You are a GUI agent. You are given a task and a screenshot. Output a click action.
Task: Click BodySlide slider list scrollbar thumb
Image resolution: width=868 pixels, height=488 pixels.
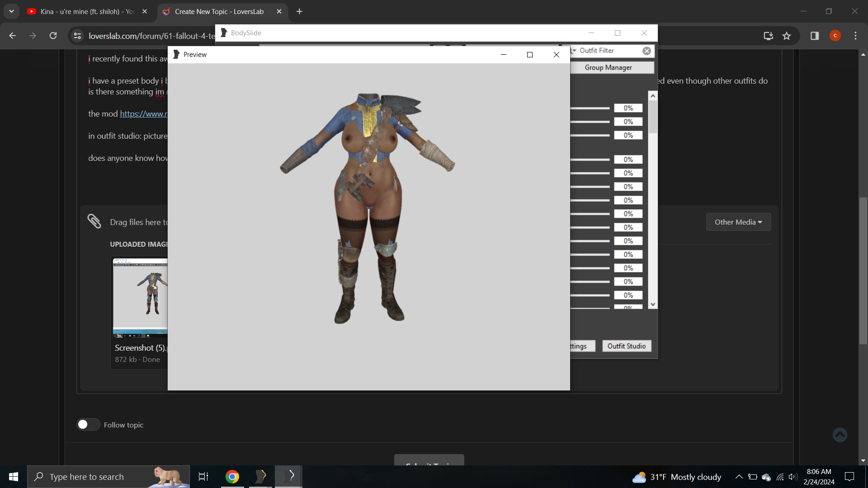click(652, 117)
